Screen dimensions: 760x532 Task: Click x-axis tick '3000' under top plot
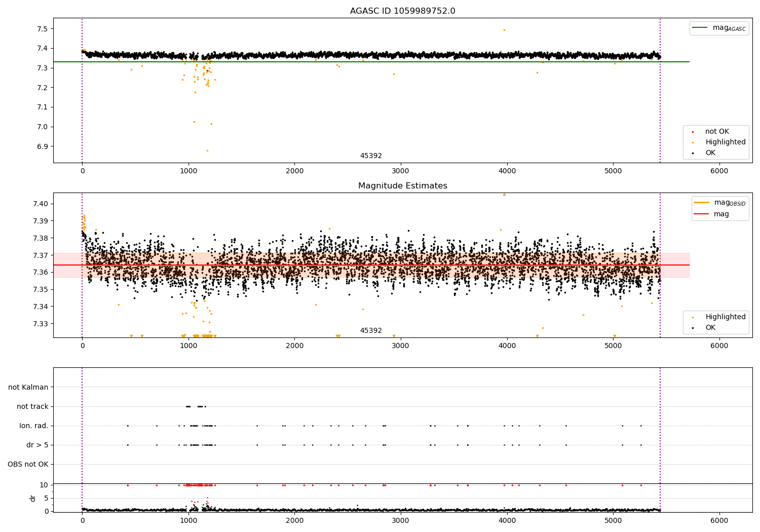coord(401,171)
